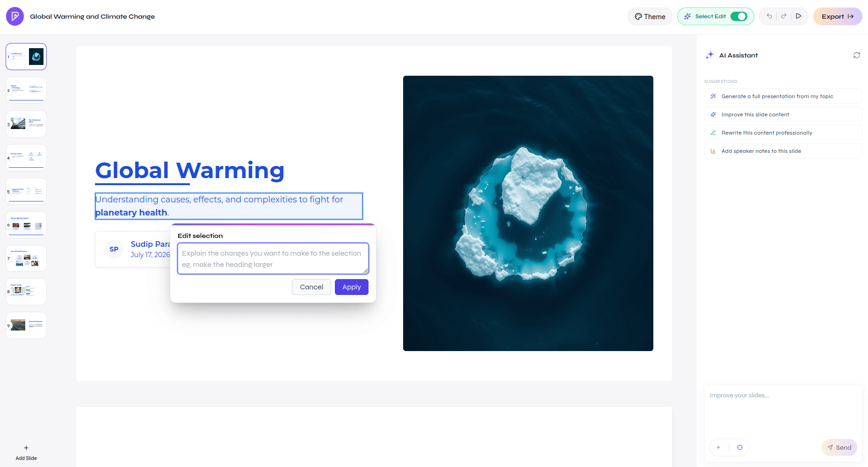Select slide 9 thumbnail
Image resolution: width=868 pixels, height=467 pixels.
(26, 325)
